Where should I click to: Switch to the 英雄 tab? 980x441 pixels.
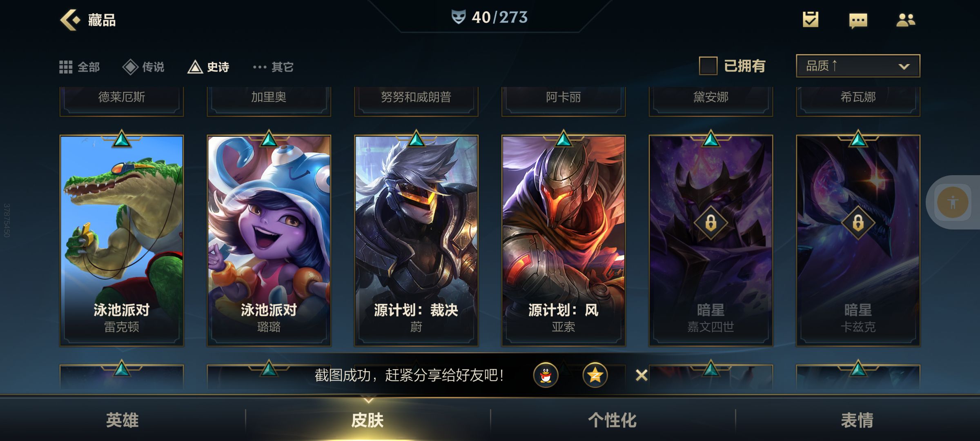pyautogui.click(x=122, y=420)
